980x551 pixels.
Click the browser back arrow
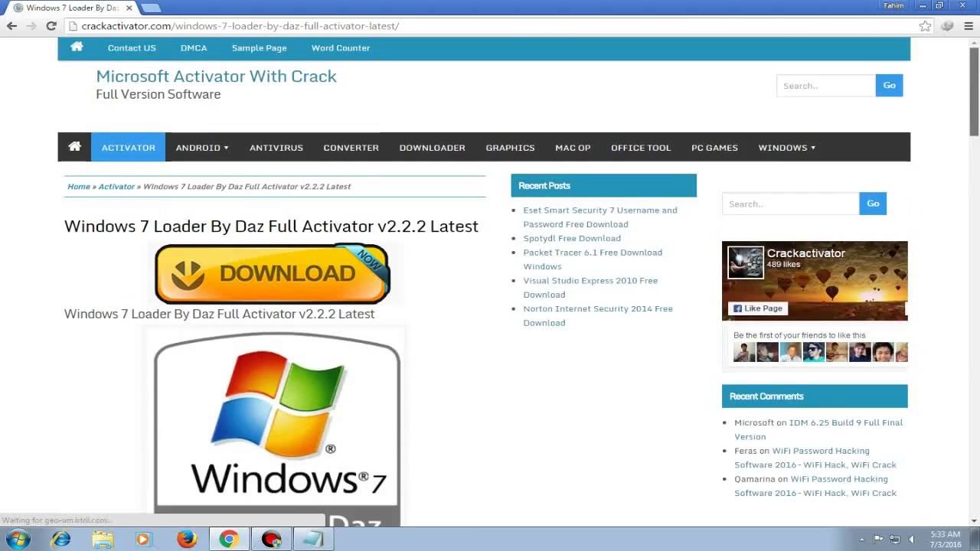(12, 26)
